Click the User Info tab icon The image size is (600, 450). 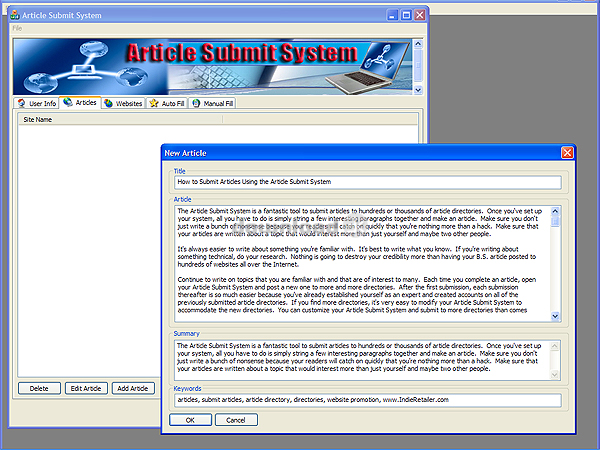coord(22,103)
